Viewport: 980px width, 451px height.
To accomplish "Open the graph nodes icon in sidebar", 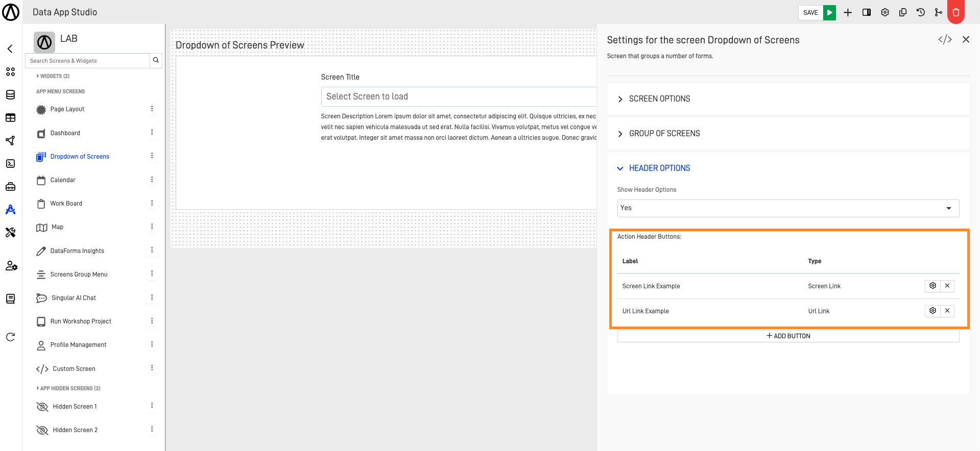I will point(10,141).
